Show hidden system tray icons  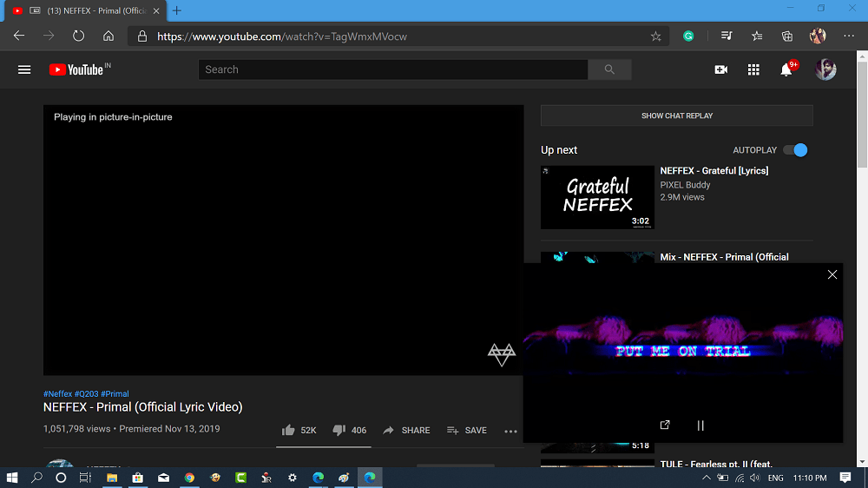707,478
